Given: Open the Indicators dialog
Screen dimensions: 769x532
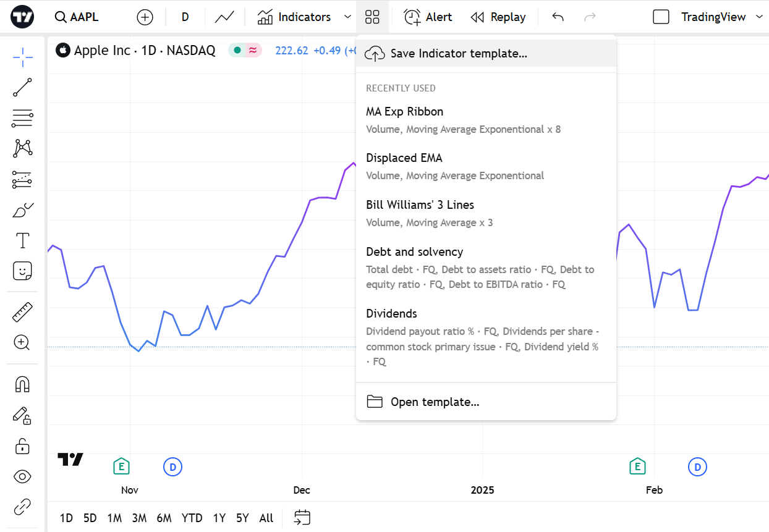Looking at the screenshot, I should pos(294,17).
